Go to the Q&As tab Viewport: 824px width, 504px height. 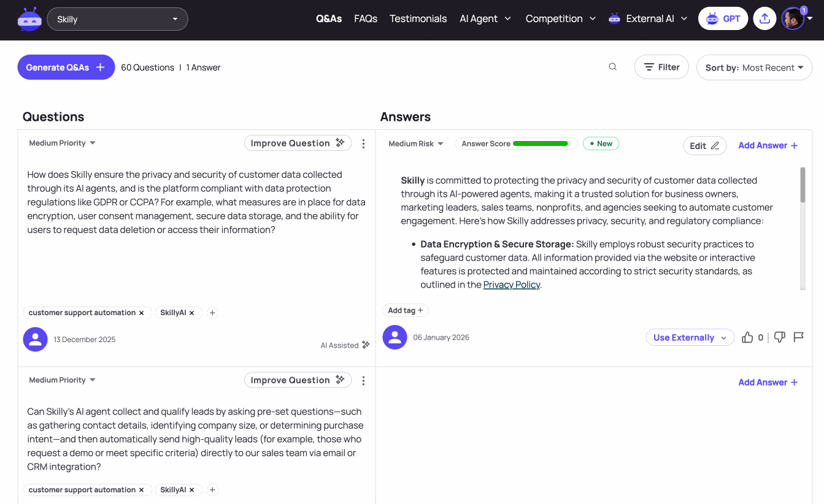pos(329,18)
